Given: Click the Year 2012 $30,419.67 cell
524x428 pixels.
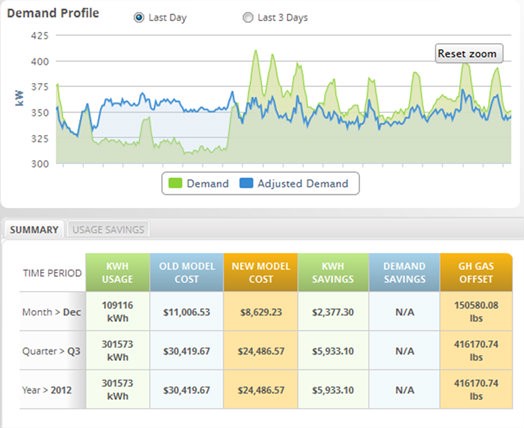Looking at the screenshot, I should click(187, 389).
